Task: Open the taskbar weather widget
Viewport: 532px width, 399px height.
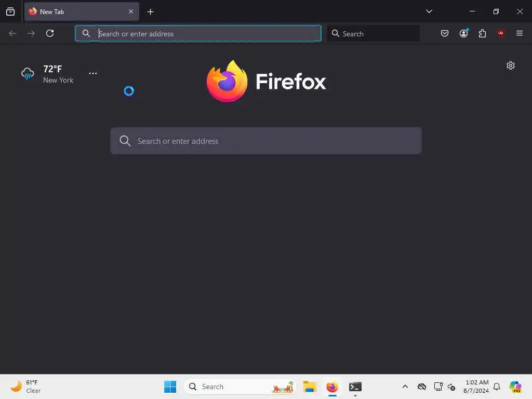Action: (x=25, y=387)
